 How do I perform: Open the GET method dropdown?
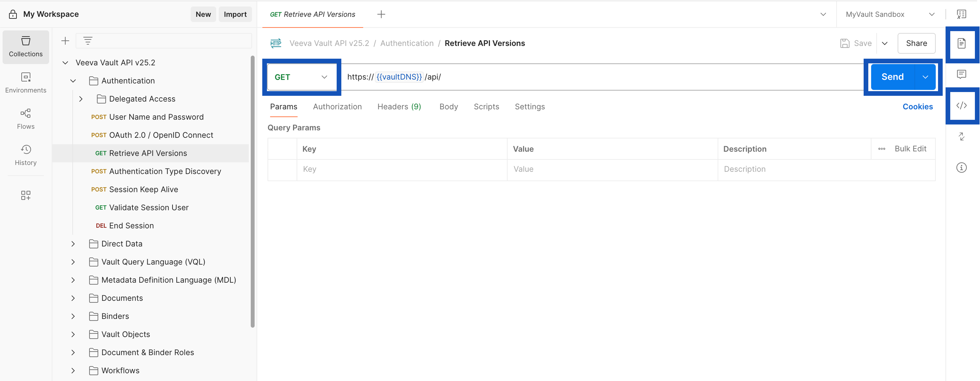(x=301, y=77)
